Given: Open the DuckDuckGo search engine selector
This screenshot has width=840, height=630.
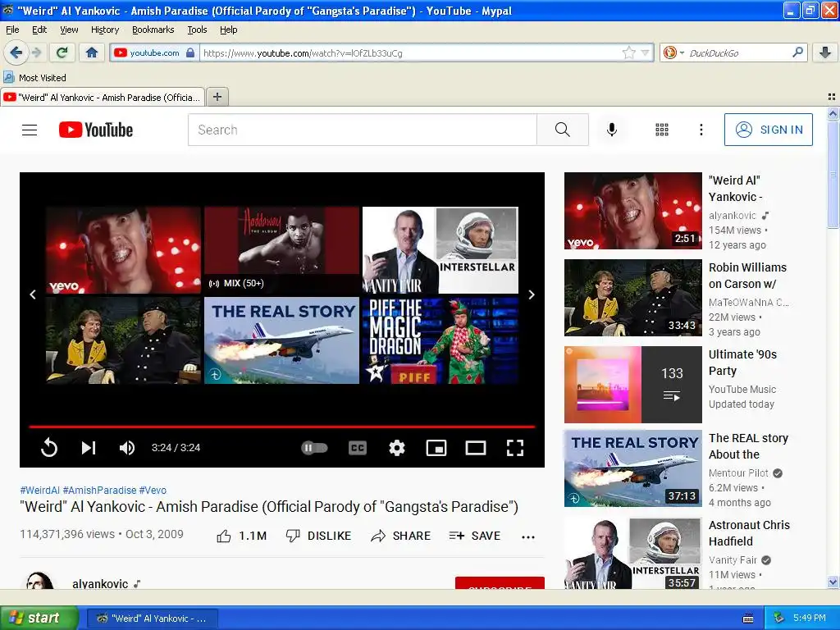Looking at the screenshot, I should click(x=673, y=52).
